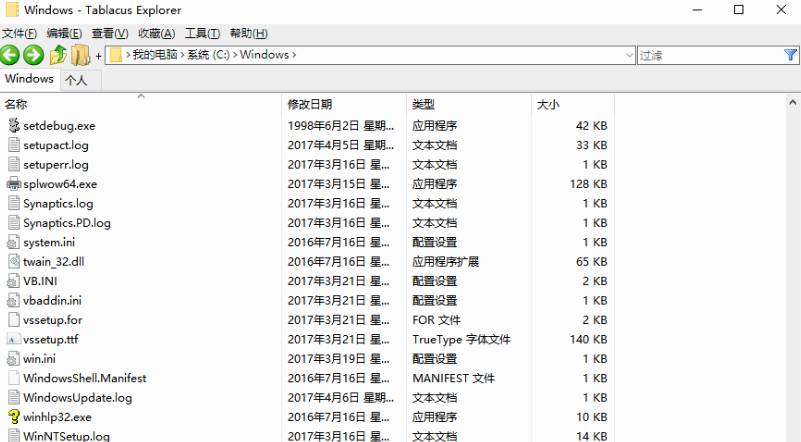The width and height of the screenshot is (801, 442).
Task: Go forward with the green right arrow
Action: pos(34,55)
